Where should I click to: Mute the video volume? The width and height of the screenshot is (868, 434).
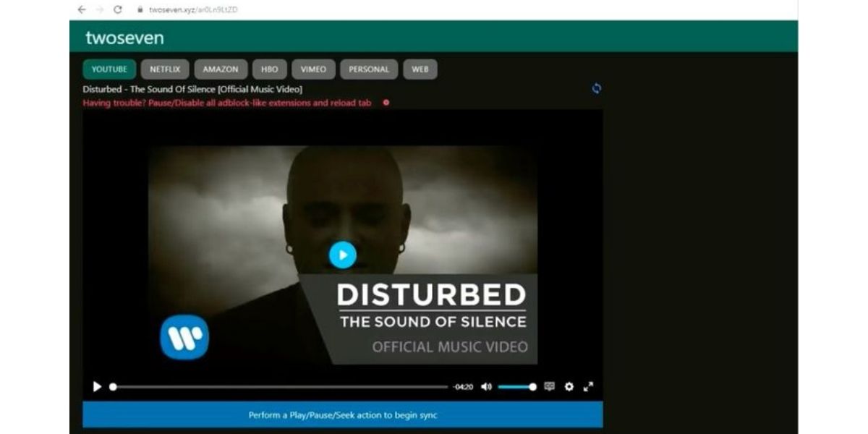[485, 387]
